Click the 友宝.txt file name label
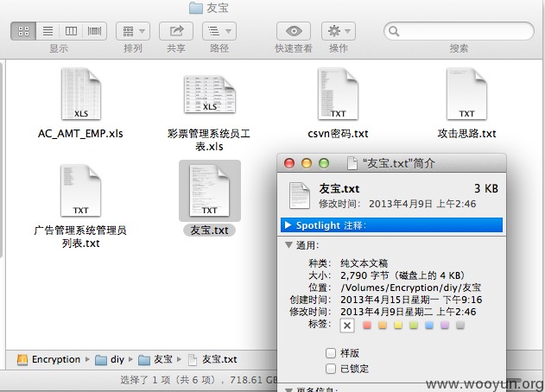The width and height of the screenshot is (545, 392). (209, 230)
